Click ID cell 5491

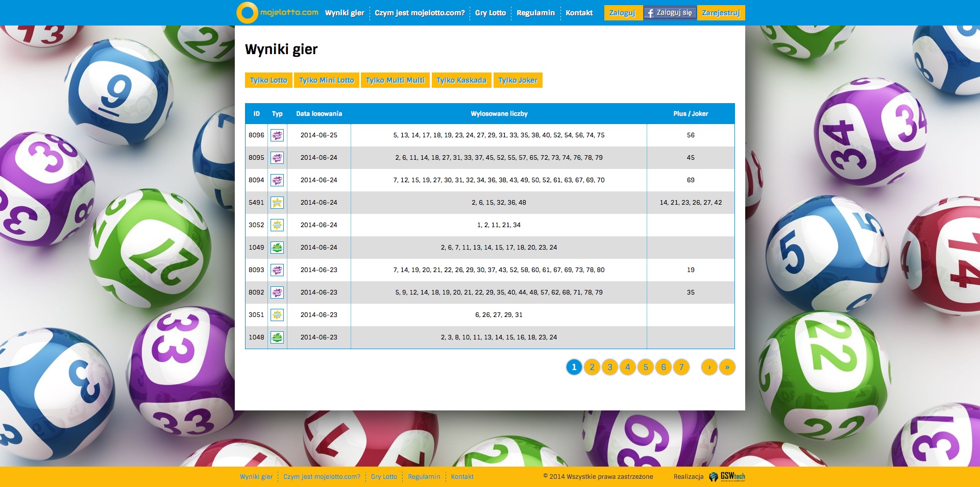[256, 203]
